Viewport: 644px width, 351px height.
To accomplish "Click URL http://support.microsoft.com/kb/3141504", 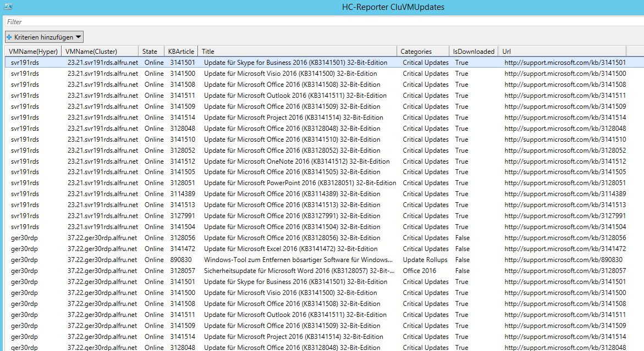I will [x=565, y=227].
